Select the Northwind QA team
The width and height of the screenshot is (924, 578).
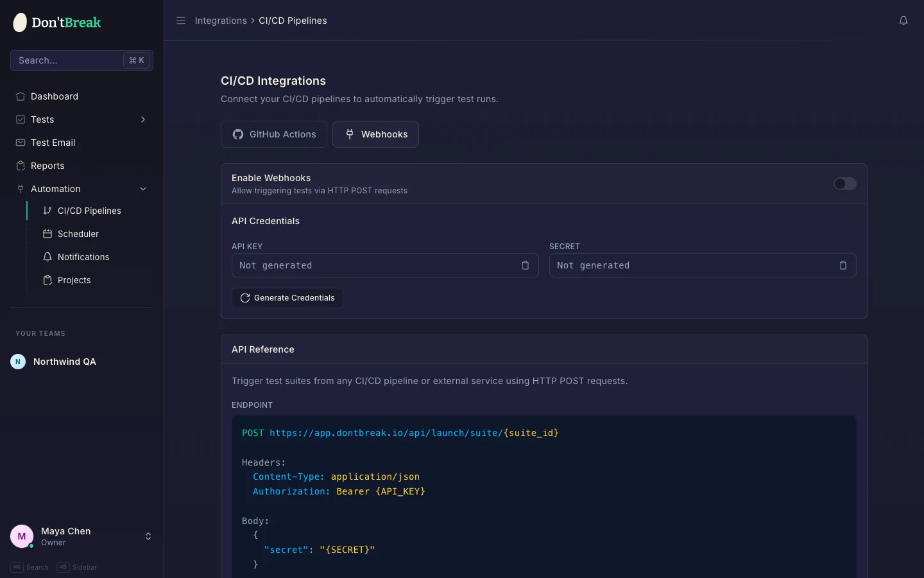pos(81,362)
